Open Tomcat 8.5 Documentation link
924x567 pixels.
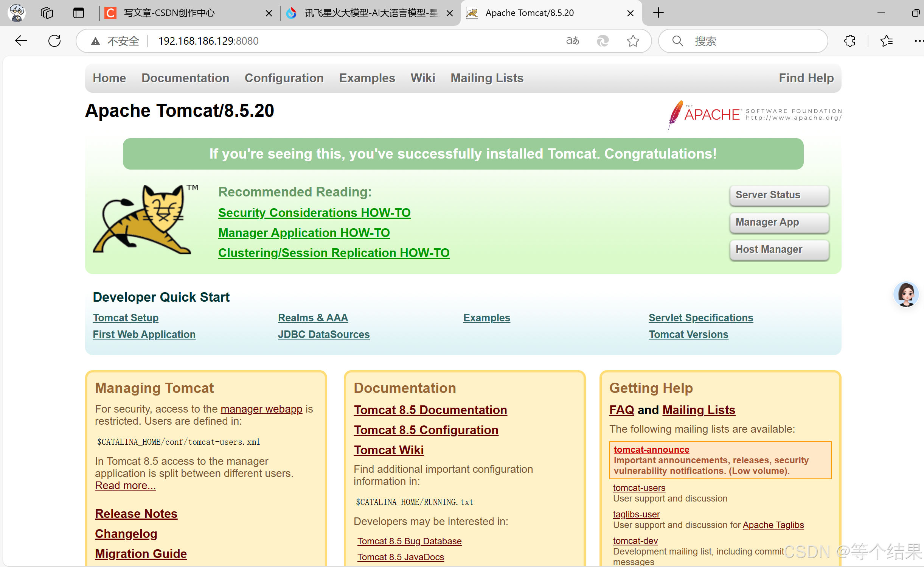[x=430, y=410]
